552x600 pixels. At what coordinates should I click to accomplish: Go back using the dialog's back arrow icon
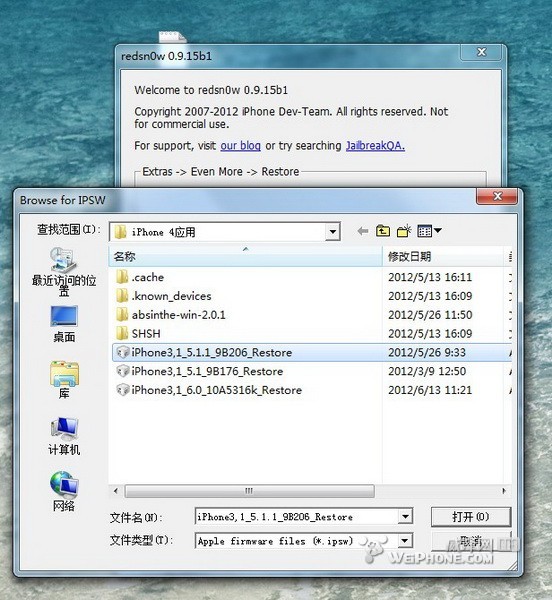tap(363, 231)
